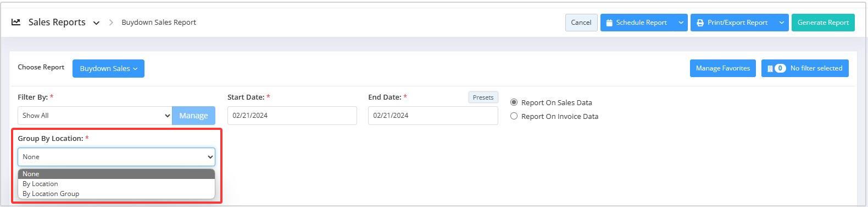Open the Filter By Show All dropdown
The width and height of the screenshot is (868, 207).
coord(95,116)
